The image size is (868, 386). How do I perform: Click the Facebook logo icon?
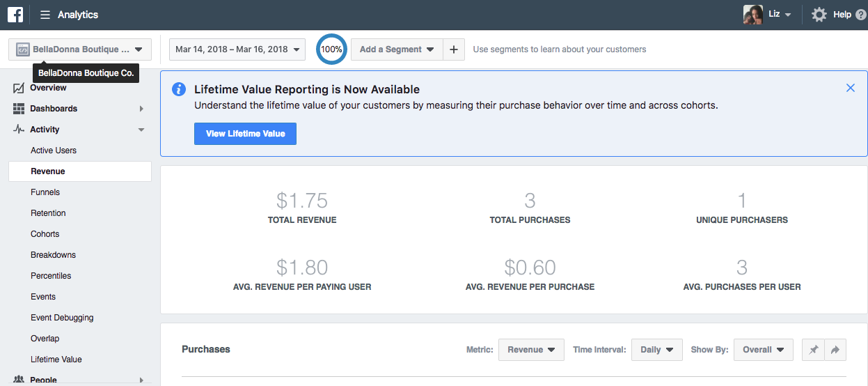pyautogui.click(x=15, y=15)
